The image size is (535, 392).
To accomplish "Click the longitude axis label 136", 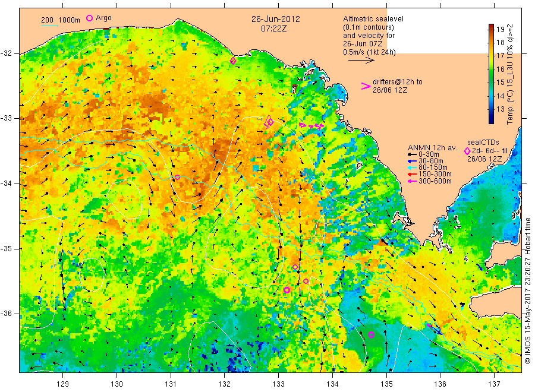I will click(x=440, y=384).
